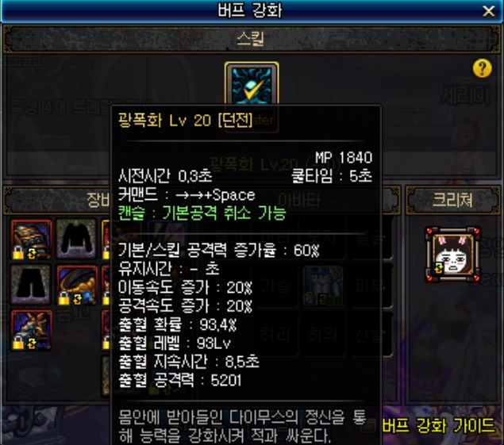504x445 pixels.
Task: Select the gold shoulder armor equipment slot
Action: click(x=31, y=240)
